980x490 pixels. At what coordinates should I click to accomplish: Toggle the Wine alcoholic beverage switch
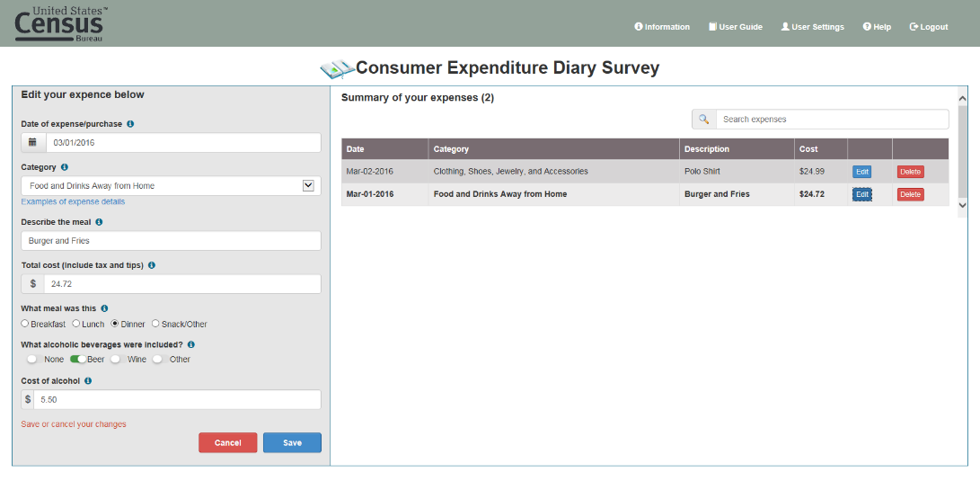117,360
